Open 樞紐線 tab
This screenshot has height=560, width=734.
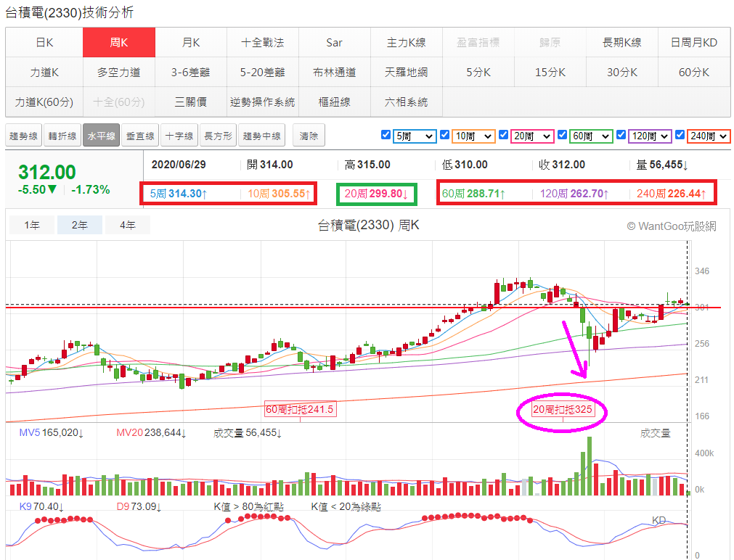334,102
